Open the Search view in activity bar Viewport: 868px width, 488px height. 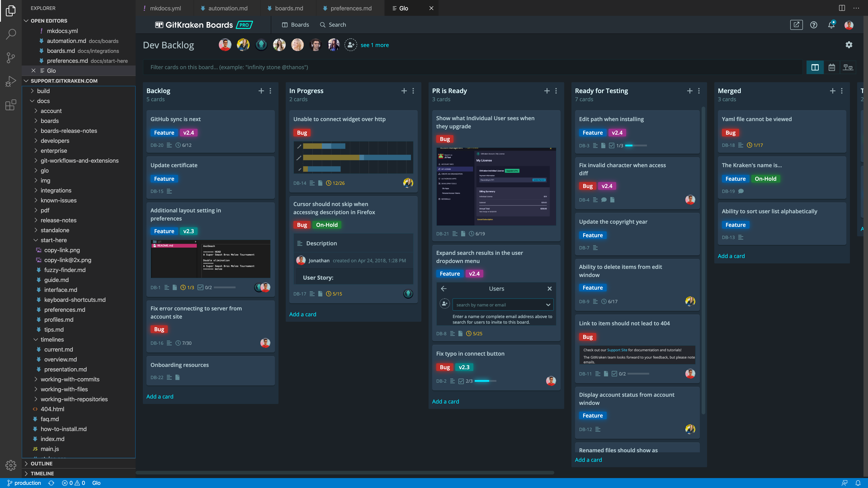[11, 34]
